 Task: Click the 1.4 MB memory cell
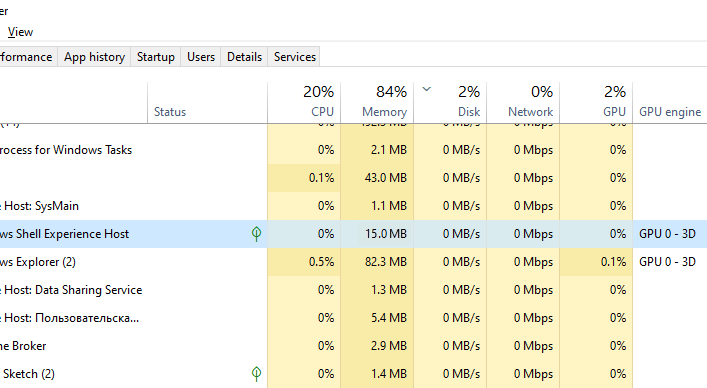(377, 374)
